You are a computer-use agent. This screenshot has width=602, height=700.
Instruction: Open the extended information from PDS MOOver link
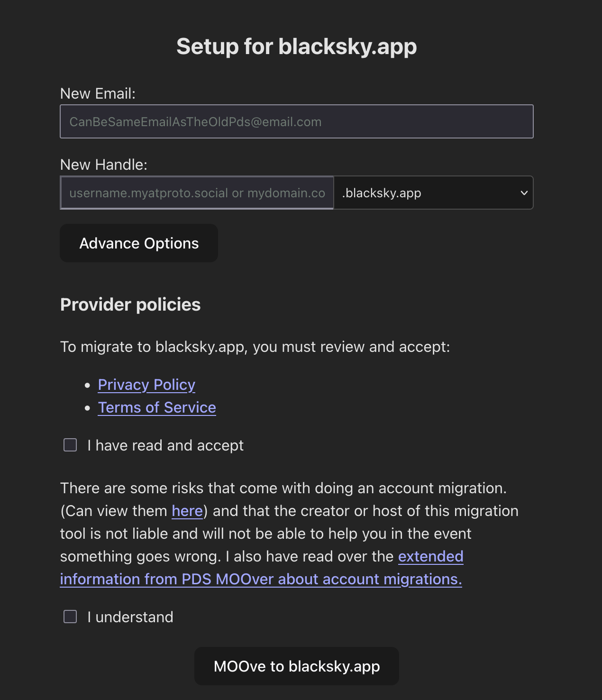pos(261,579)
